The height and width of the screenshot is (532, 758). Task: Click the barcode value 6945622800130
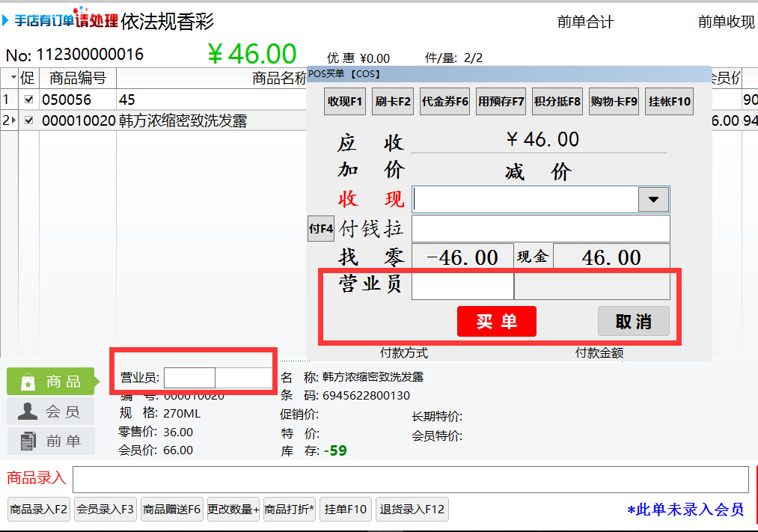pyautogui.click(x=366, y=396)
